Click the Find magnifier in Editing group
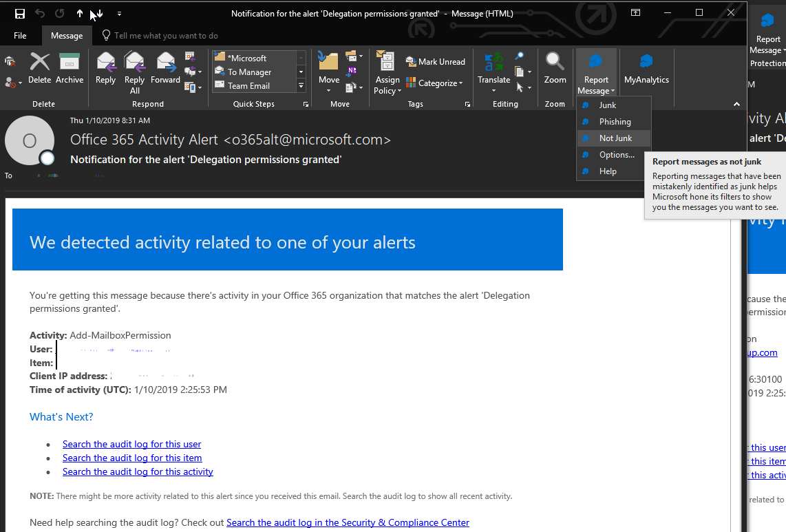The height and width of the screenshot is (532, 786). pos(520,56)
